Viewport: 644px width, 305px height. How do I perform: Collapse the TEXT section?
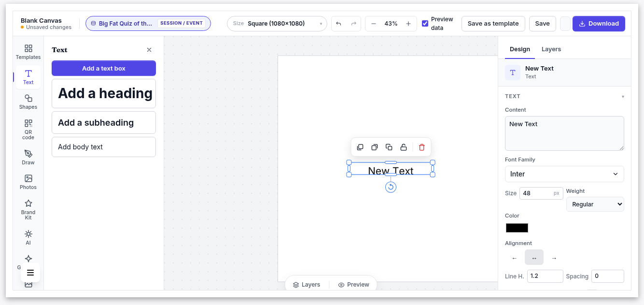[x=564, y=96]
